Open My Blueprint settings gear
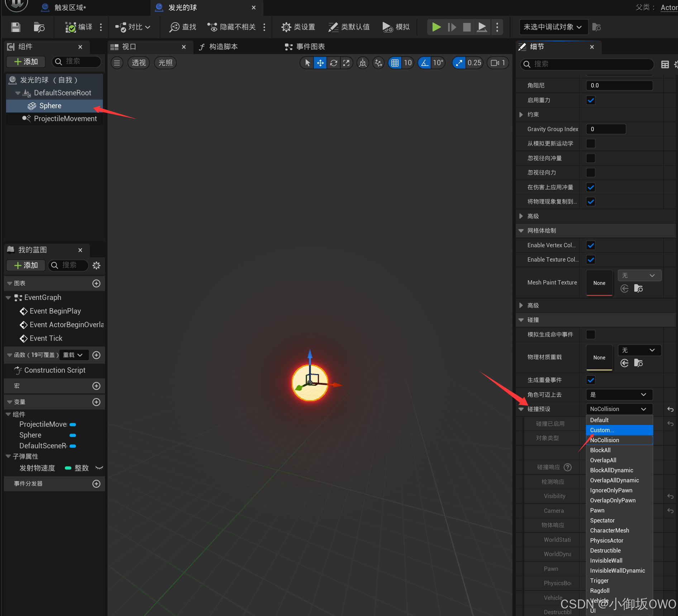Viewport: 678px width, 616px height. (x=96, y=266)
